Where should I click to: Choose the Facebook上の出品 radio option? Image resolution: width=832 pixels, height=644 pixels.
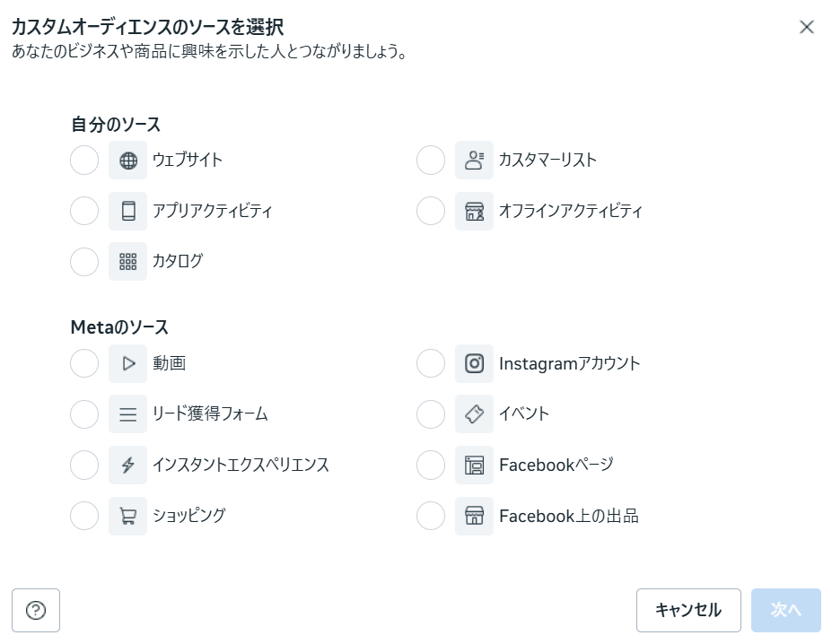pyautogui.click(x=431, y=516)
